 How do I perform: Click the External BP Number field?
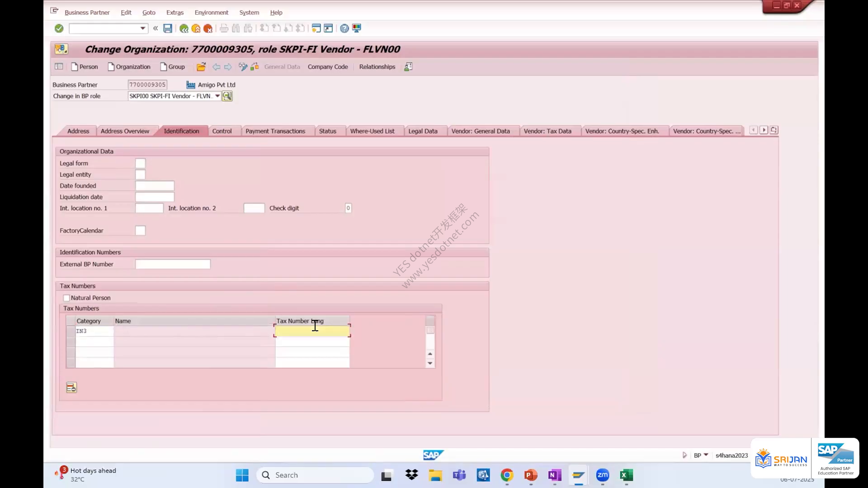tap(173, 264)
